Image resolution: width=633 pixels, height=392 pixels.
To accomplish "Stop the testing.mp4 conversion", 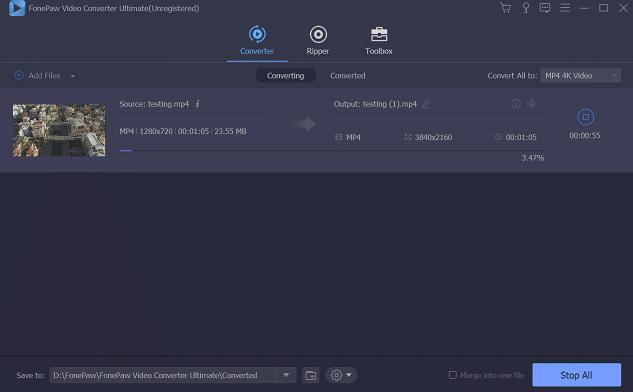I will [585, 117].
